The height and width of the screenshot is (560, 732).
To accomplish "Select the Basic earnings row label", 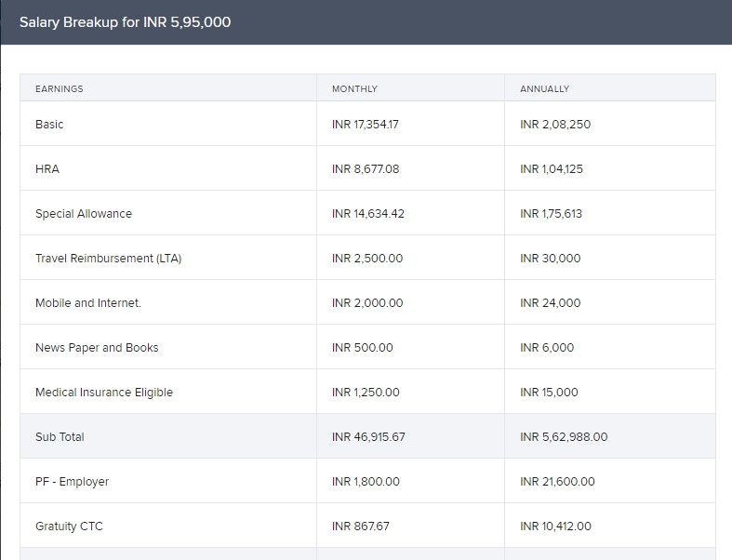I will tap(49, 125).
